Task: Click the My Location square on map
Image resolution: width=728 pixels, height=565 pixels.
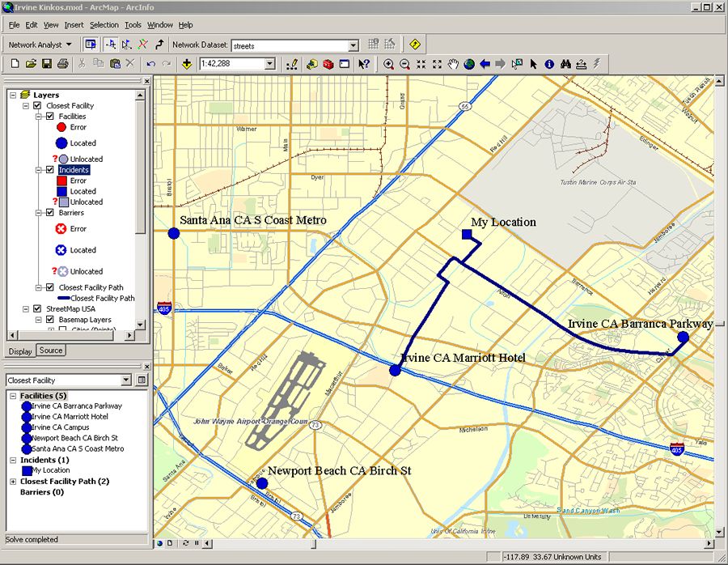Action: point(467,234)
